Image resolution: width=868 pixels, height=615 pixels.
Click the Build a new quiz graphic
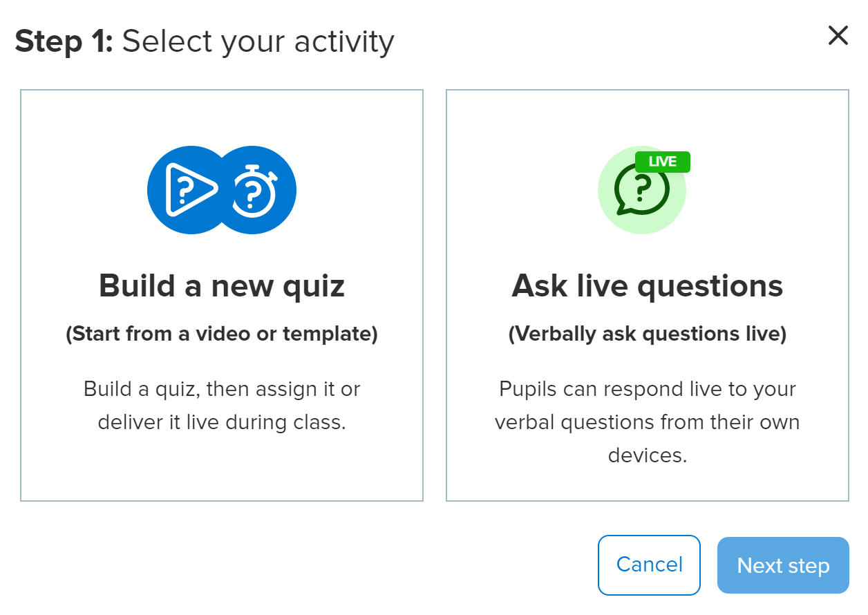(221, 189)
